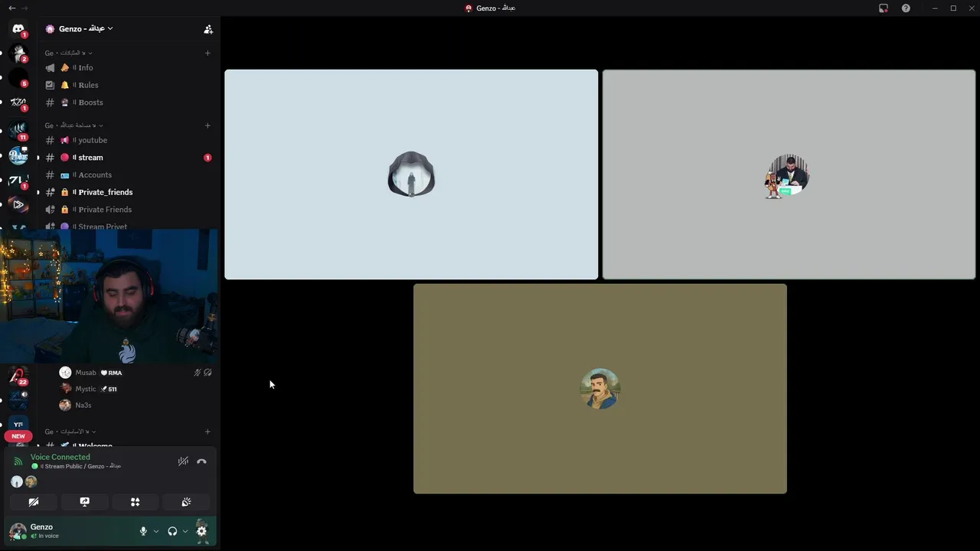The height and width of the screenshot is (551, 980).
Task: Go back with the title bar arrow
Action: point(11,8)
